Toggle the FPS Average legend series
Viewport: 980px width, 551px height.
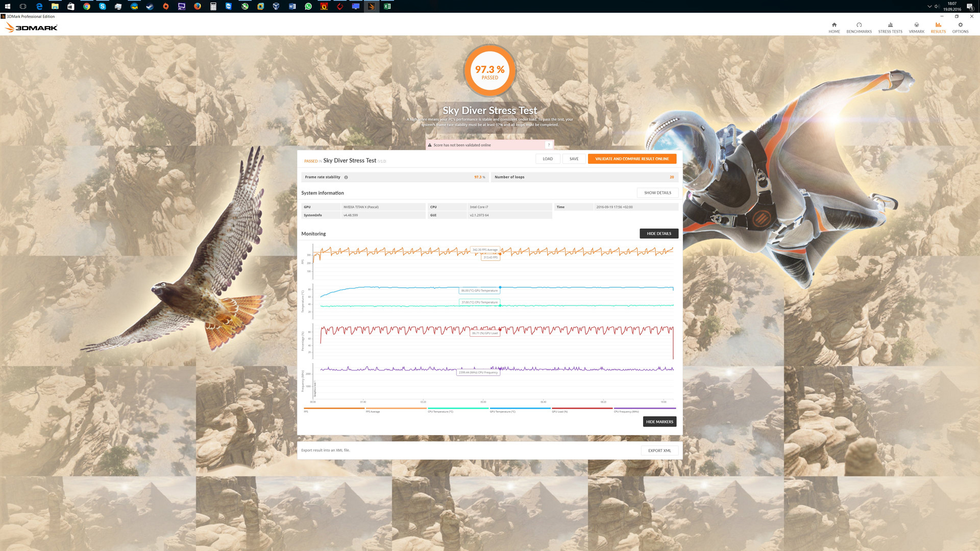396,410
